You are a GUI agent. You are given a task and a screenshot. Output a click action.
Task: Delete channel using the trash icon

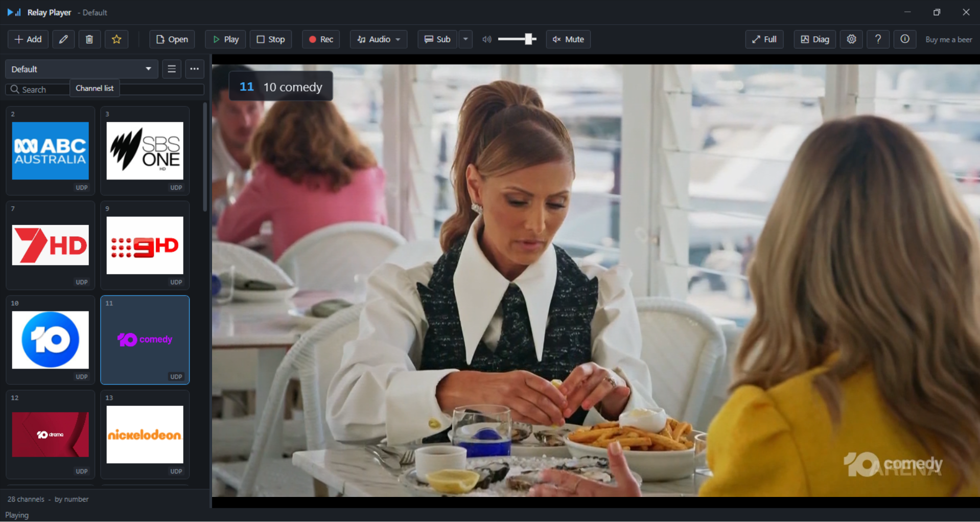[x=89, y=39]
